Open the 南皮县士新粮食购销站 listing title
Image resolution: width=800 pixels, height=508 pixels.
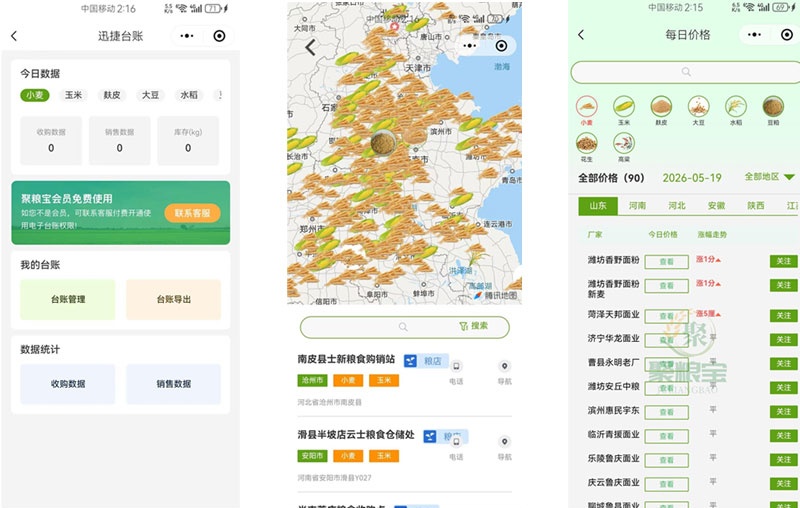tap(346, 359)
